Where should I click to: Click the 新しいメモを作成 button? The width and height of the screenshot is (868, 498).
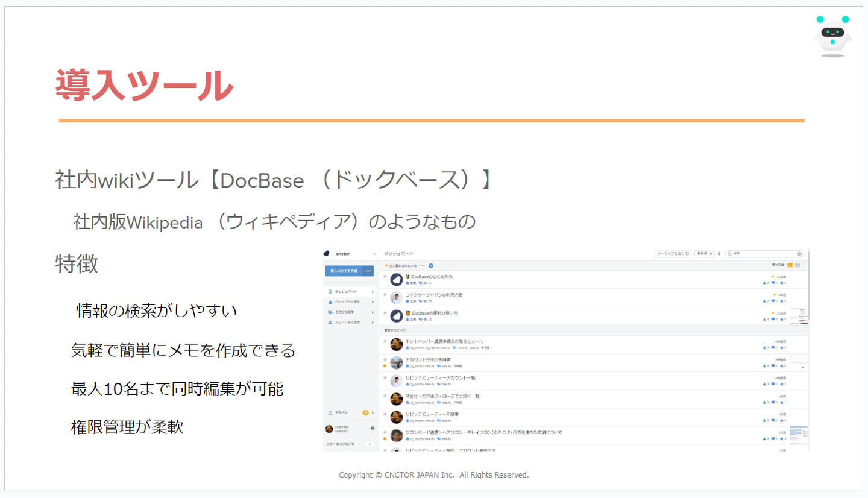coord(343,271)
